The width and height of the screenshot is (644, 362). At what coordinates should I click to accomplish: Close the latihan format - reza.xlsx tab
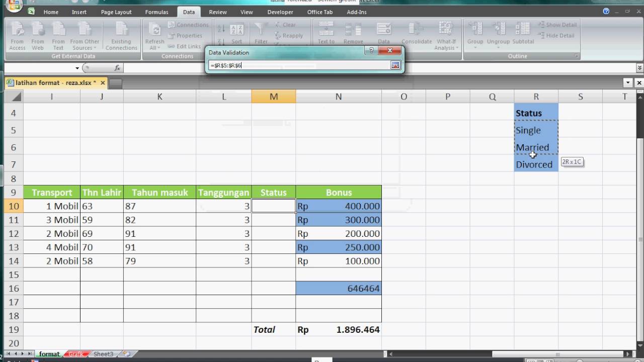click(103, 82)
